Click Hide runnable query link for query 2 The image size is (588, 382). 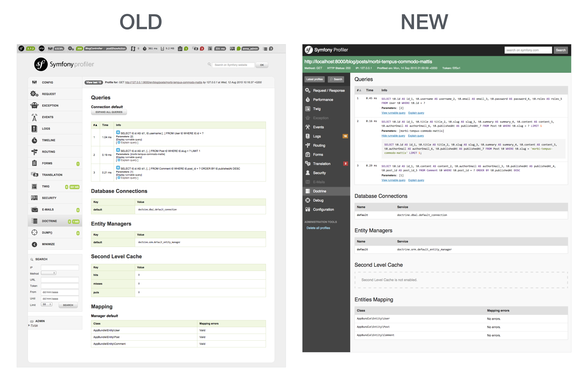point(393,136)
